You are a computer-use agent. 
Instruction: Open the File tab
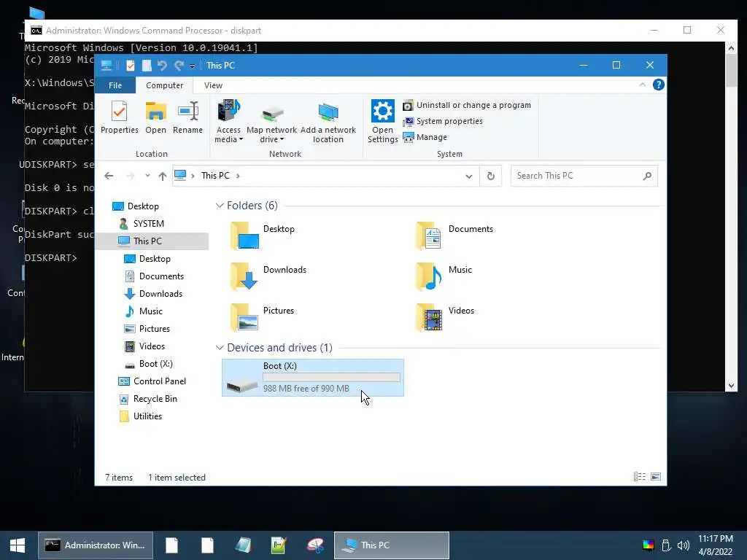pos(115,85)
